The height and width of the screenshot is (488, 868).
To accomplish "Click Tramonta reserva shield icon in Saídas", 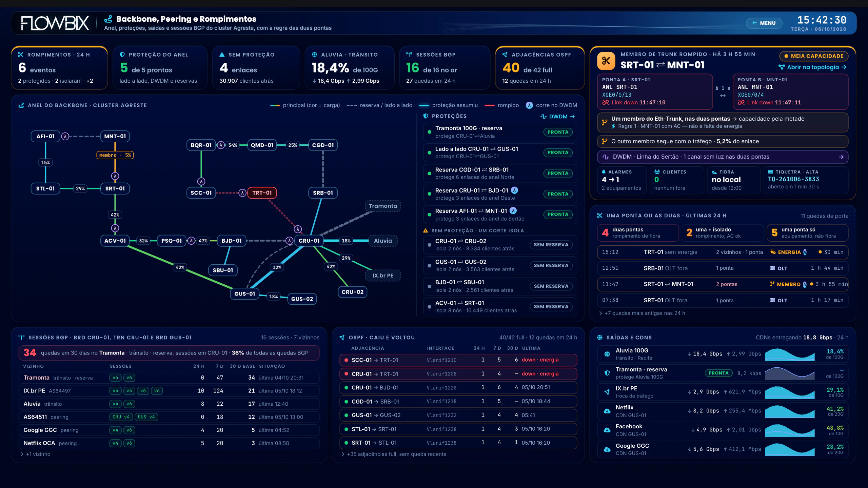I will [607, 373].
